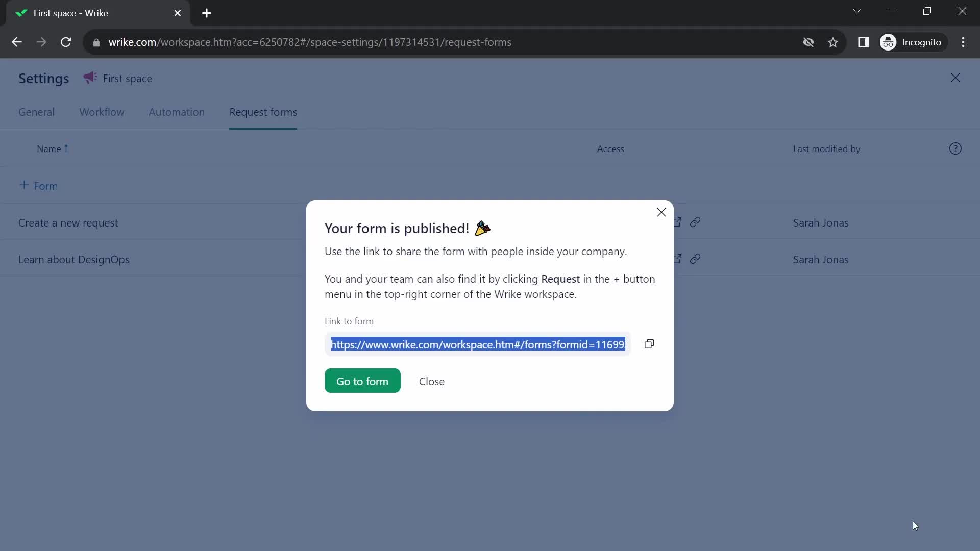Image resolution: width=980 pixels, height=551 pixels.
Task: Sort by the Name column header
Action: tap(52, 148)
